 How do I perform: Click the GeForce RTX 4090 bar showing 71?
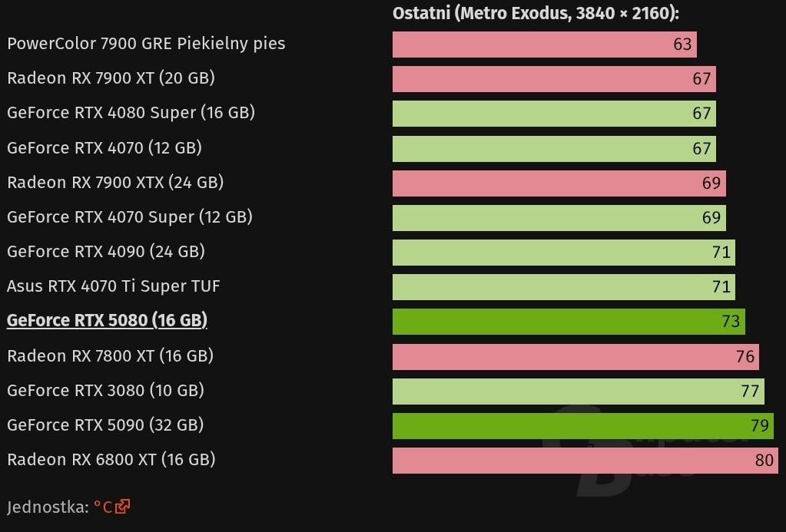(563, 252)
